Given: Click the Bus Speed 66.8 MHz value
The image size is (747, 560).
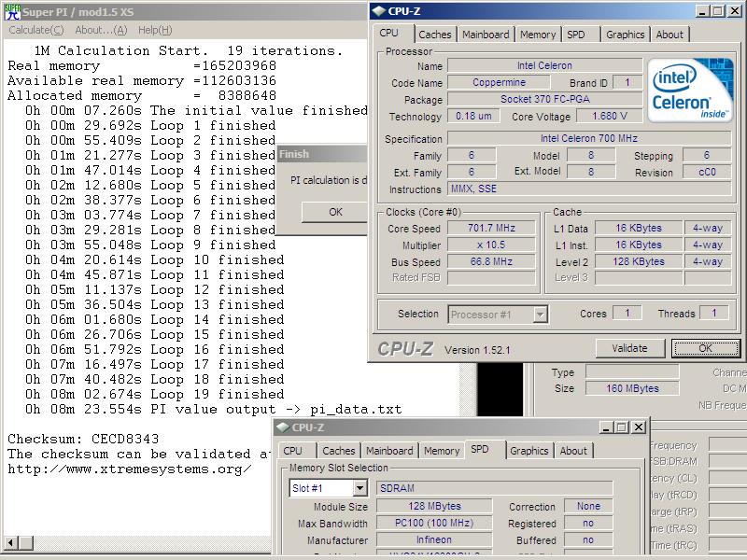Looking at the screenshot, I should coord(491,261).
